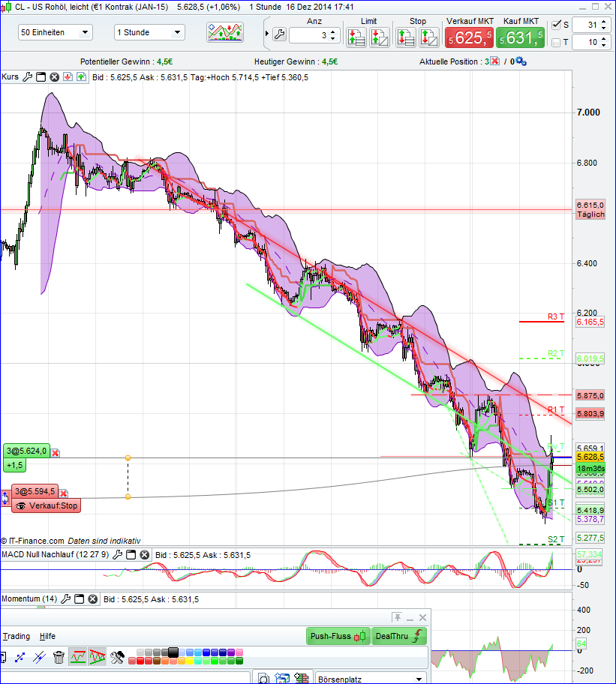Screen dimensions: 616x684
Task: Open Kurs indicator settings via wrench icon
Action: (26, 76)
